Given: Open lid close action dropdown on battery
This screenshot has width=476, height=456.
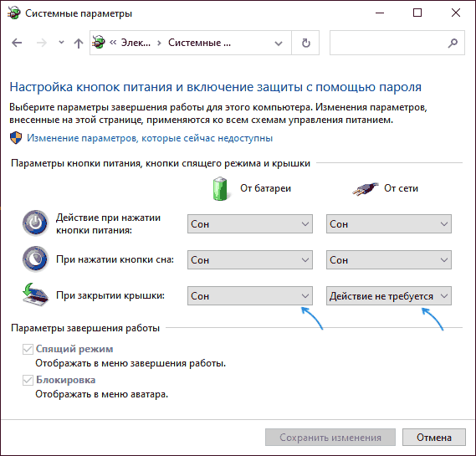Looking at the screenshot, I should (x=250, y=295).
